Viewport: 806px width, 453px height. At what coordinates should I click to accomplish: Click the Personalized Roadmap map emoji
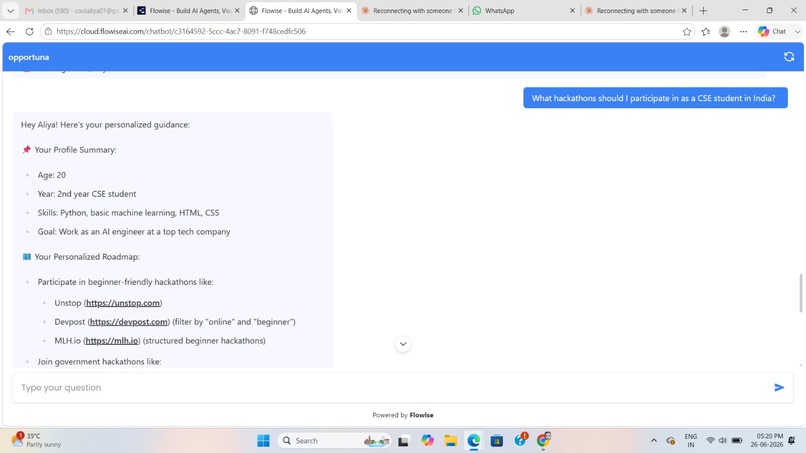pyautogui.click(x=27, y=257)
